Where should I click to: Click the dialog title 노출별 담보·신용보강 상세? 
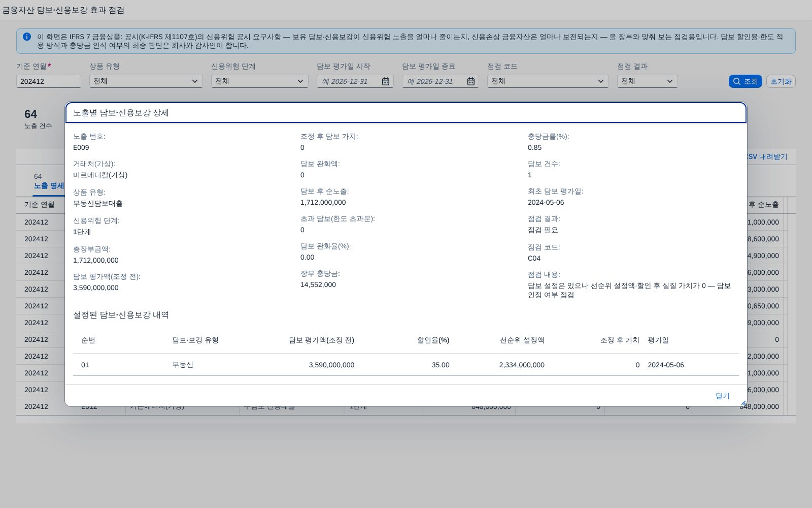tap(121, 113)
